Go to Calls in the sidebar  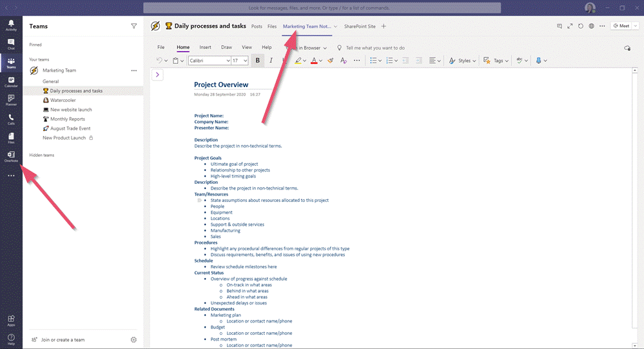click(x=11, y=119)
